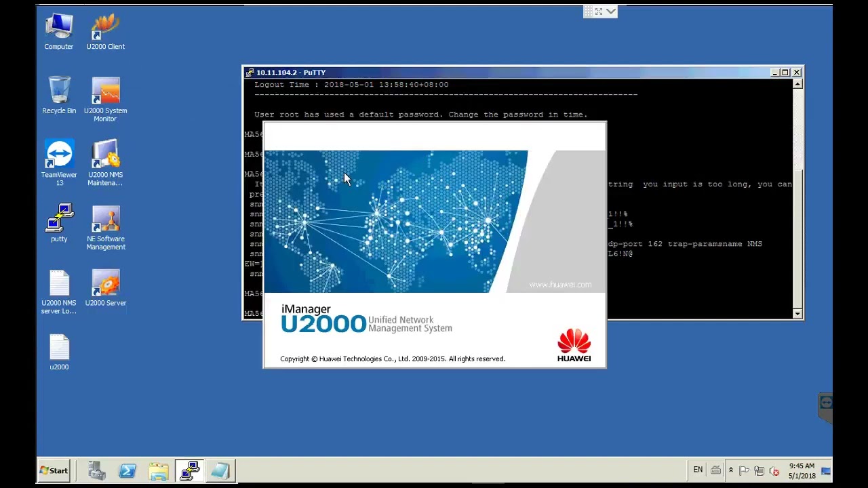Open the on-screen keyboard tray icon

(x=715, y=470)
